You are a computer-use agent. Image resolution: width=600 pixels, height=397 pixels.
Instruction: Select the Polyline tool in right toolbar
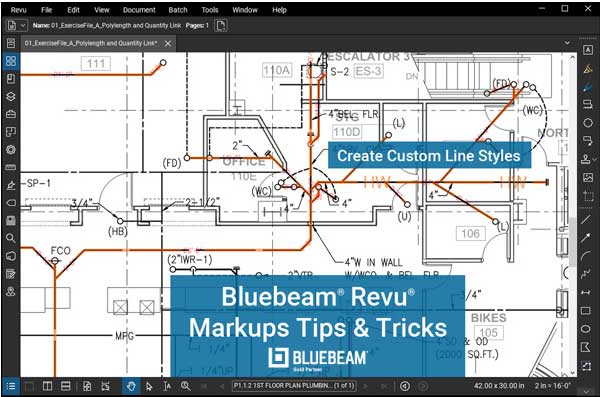pyautogui.click(x=586, y=274)
